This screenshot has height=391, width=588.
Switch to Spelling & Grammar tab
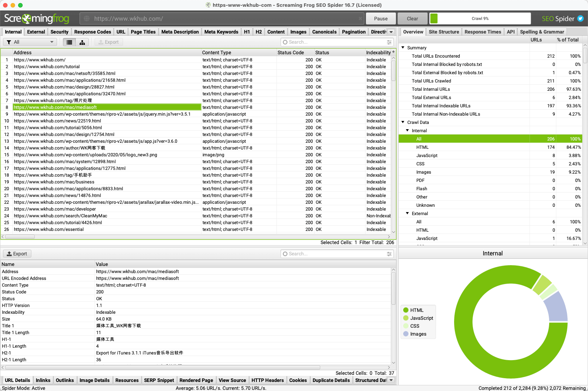pyautogui.click(x=542, y=32)
